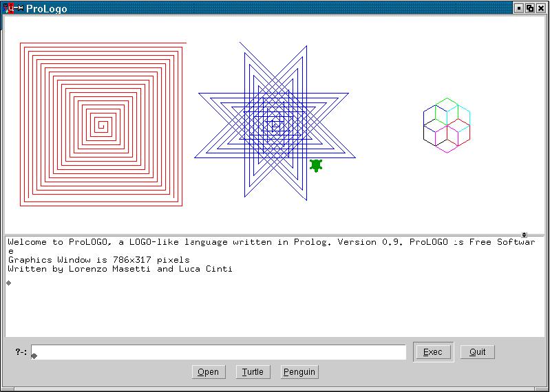The width and height of the screenshot is (550, 392).
Task: Click the multicolored hexagon cube drawing
Action: (447, 125)
